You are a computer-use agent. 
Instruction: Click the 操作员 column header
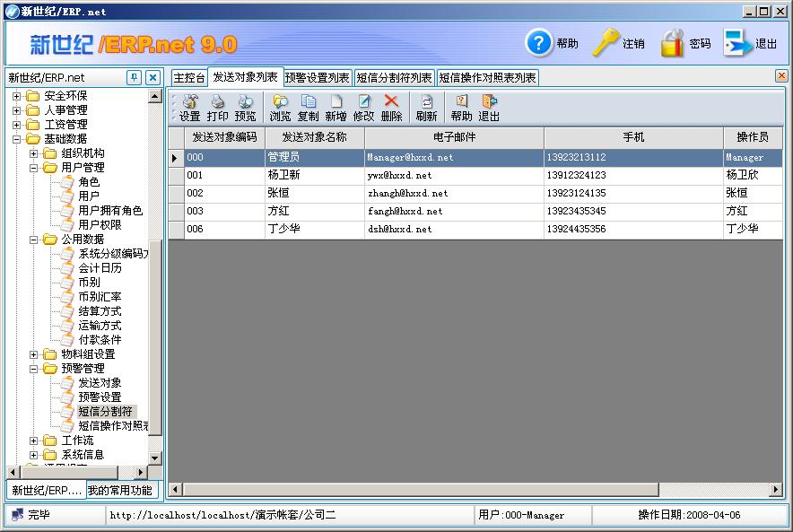[753, 137]
